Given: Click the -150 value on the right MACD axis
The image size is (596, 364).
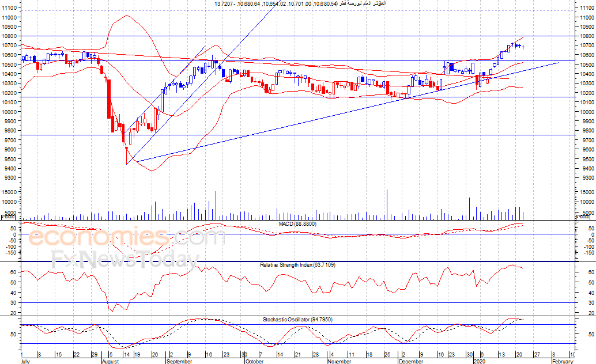Looking at the screenshot, I should (x=589, y=253).
